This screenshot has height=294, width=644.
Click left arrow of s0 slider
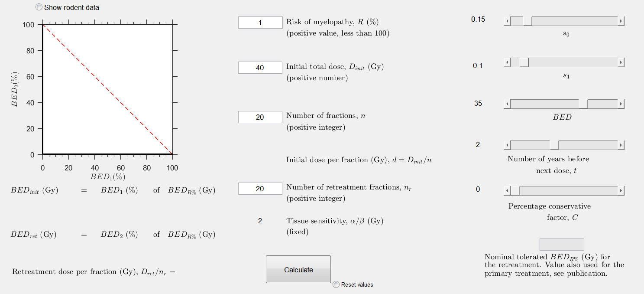click(x=507, y=21)
